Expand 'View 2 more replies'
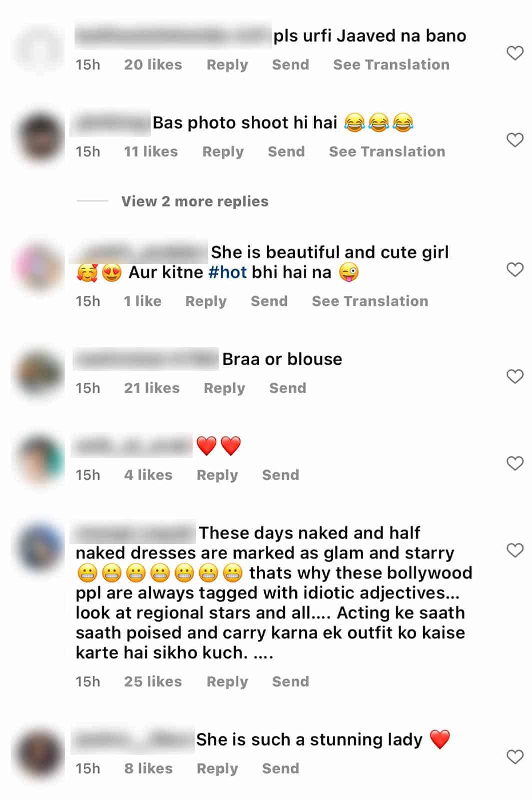The image size is (532, 800). [195, 201]
